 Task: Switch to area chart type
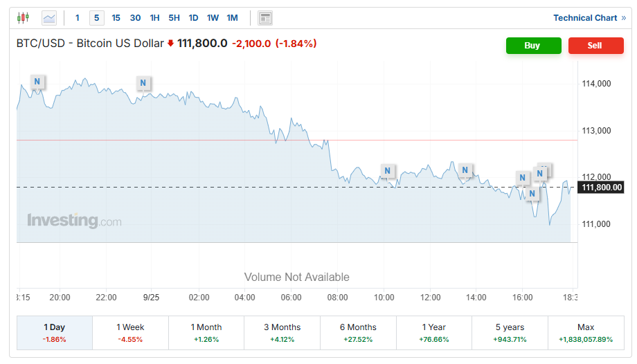pyautogui.click(x=49, y=18)
